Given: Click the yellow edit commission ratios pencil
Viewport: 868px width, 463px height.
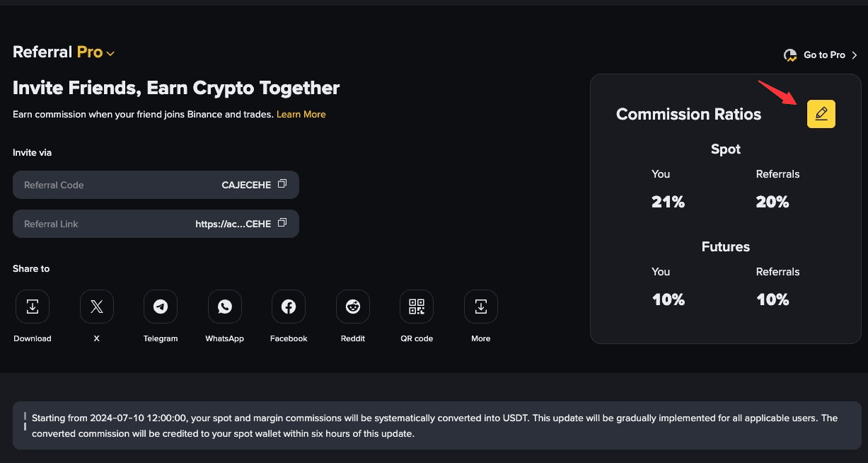Looking at the screenshot, I should [821, 114].
